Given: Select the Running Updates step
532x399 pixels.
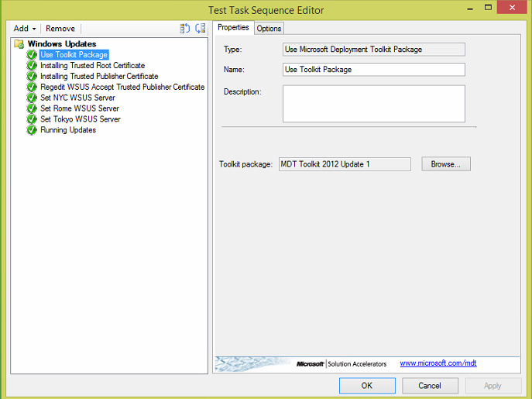Looking at the screenshot, I should click(68, 130).
